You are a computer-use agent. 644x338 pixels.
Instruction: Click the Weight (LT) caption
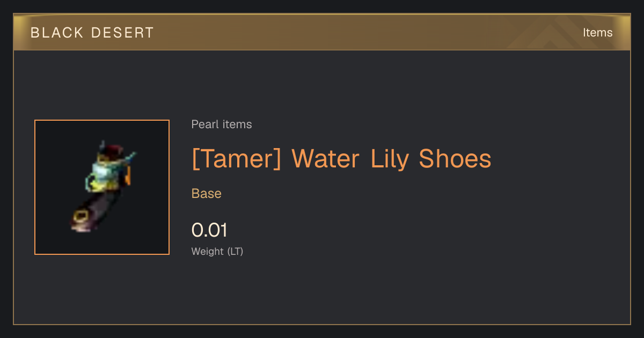[217, 251]
